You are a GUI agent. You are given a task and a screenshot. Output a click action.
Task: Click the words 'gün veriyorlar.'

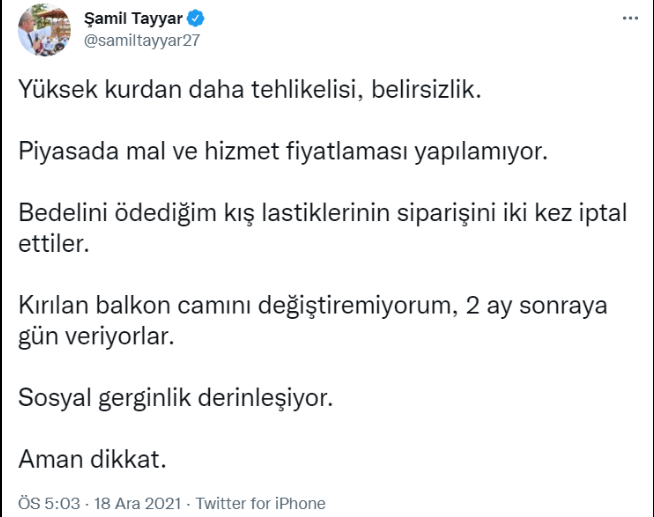(x=97, y=337)
